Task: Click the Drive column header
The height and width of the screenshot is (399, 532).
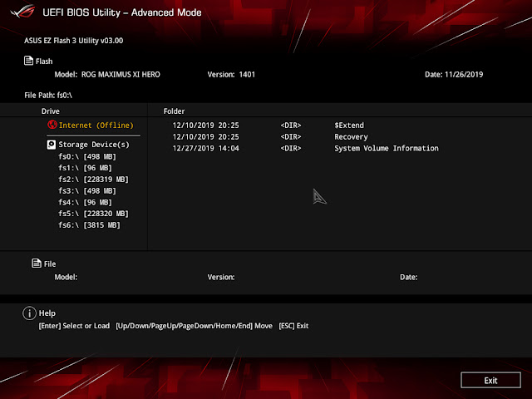Action: [x=50, y=111]
